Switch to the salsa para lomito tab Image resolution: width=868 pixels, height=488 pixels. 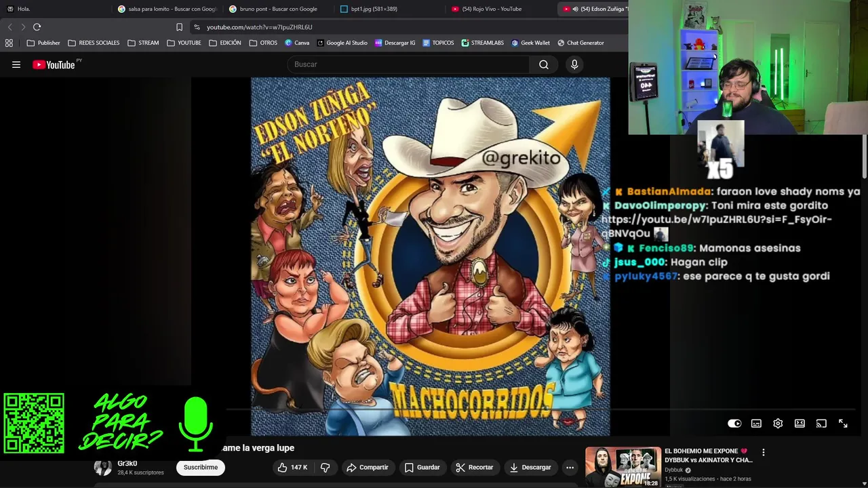(x=167, y=9)
